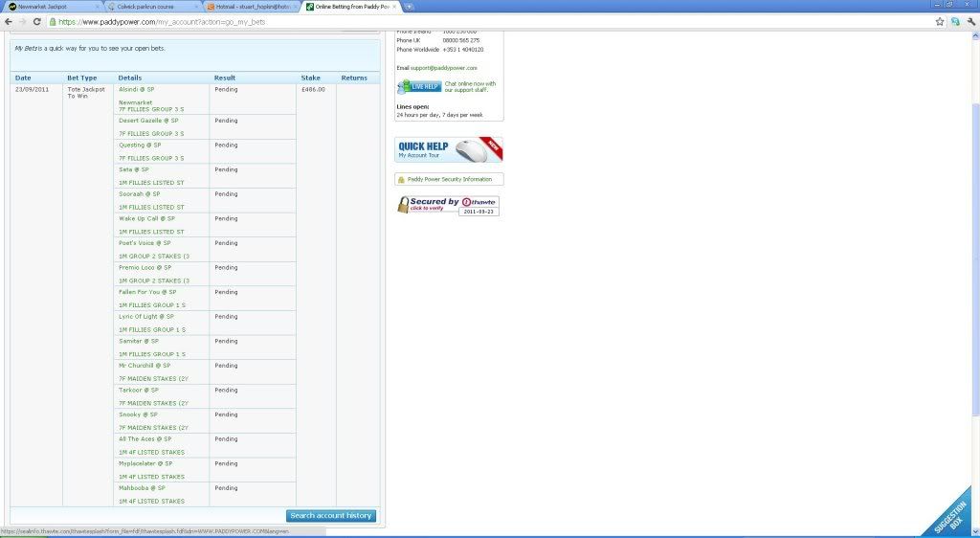
Task: Close the Hotmail tab
Action: click(x=295, y=7)
